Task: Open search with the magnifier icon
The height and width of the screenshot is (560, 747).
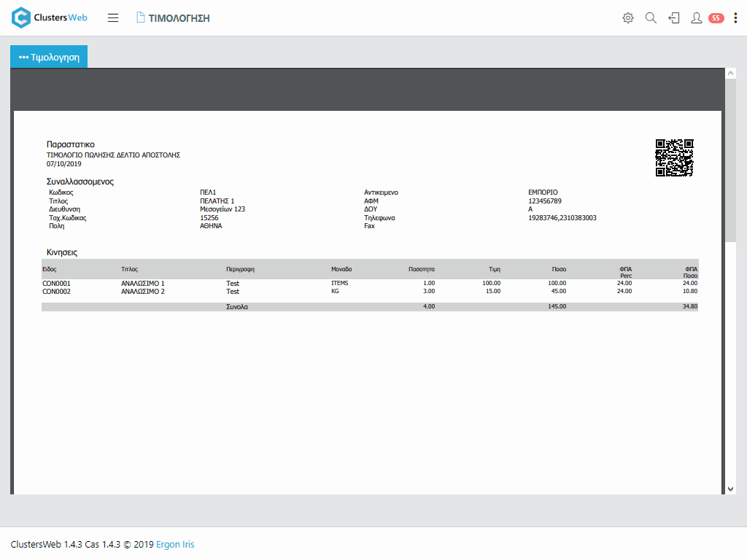Action: [x=651, y=18]
